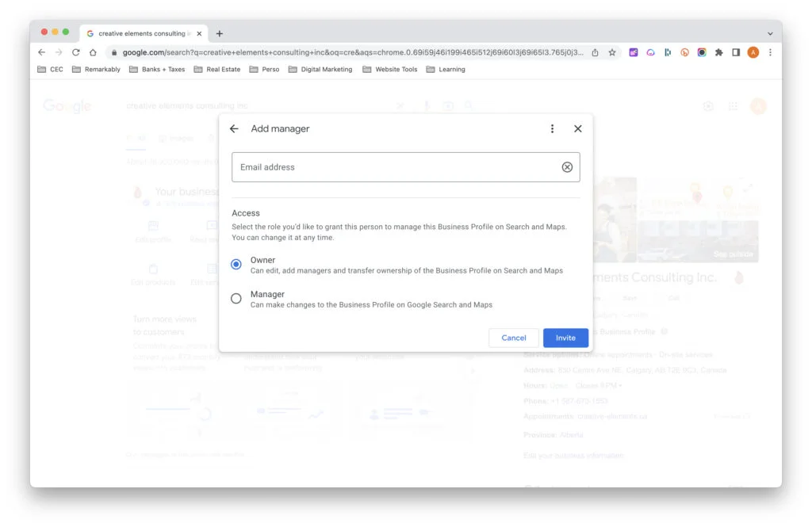Image resolution: width=812 pixels, height=527 pixels.
Task: Open the Website Tools bookmarks folder
Action: click(390, 70)
